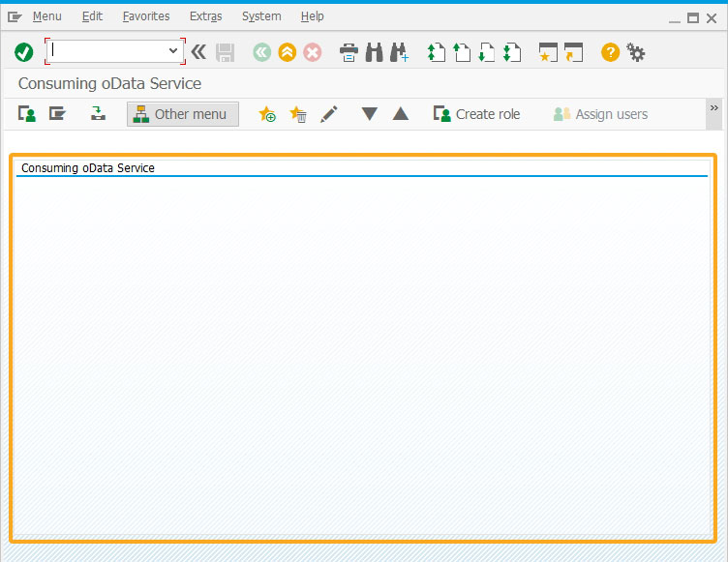Click the red Cancel icon

click(313, 52)
